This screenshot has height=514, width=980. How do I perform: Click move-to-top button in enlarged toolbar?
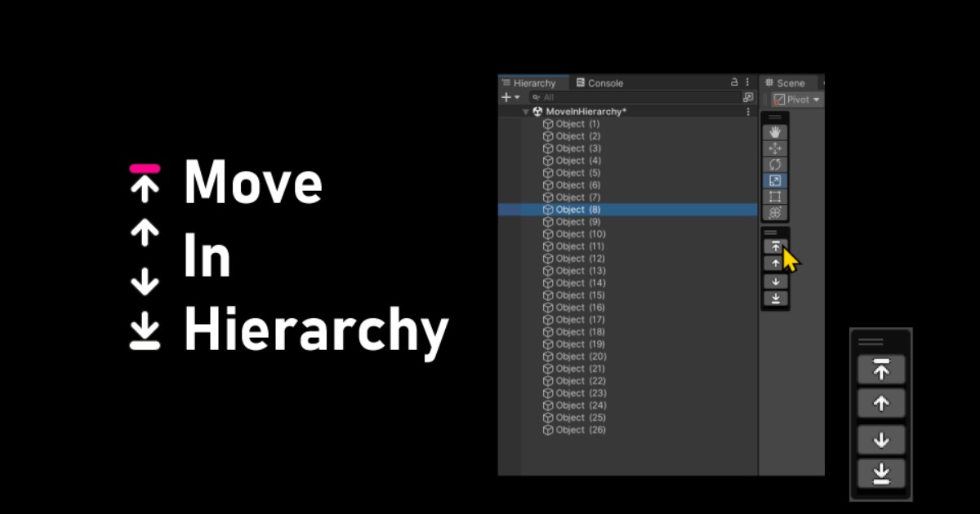pos(881,370)
